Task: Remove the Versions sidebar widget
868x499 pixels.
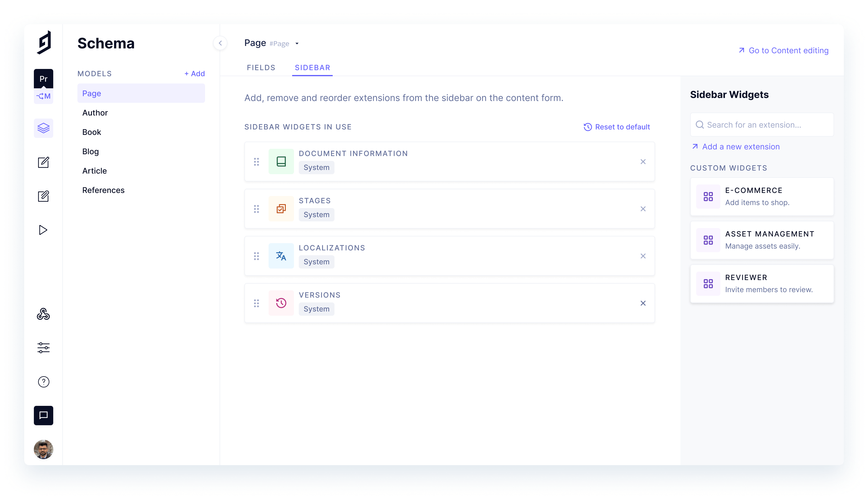Action: pyautogui.click(x=643, y=303)
